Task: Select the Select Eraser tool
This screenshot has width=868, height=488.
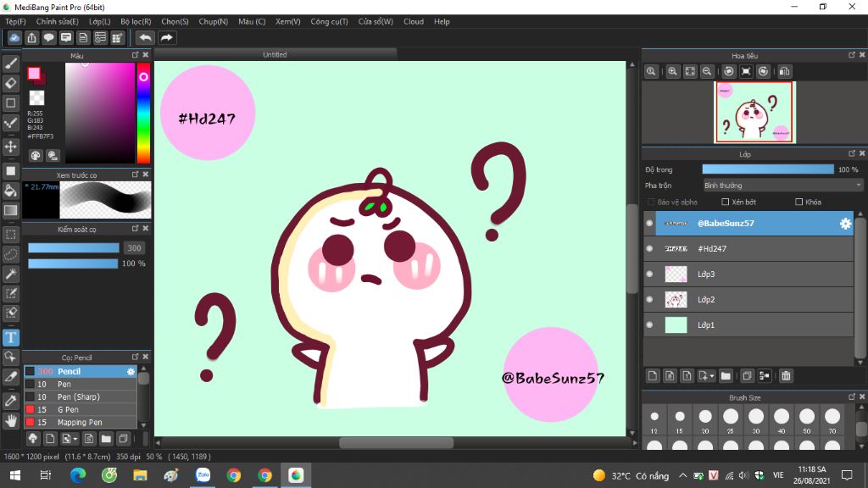Action: pyautogui.click(x=10, y=313)
